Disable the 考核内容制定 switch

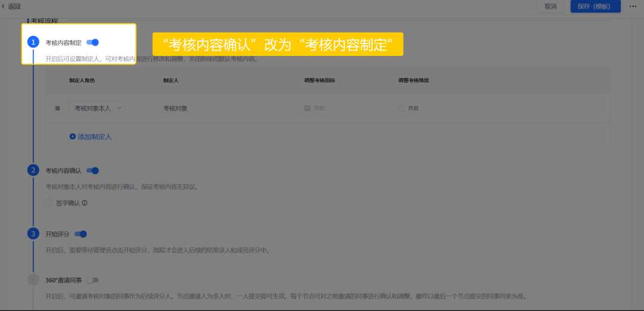[x=92, y=42]
